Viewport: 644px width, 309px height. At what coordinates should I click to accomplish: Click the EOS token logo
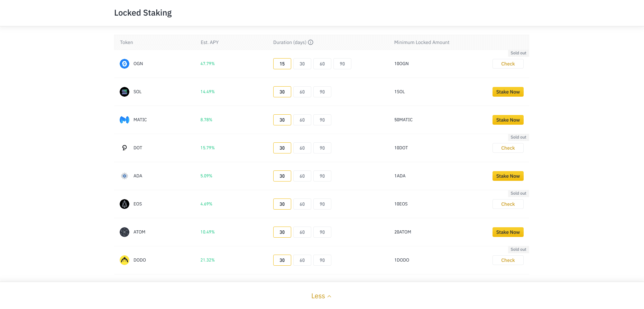click(125, 204)
